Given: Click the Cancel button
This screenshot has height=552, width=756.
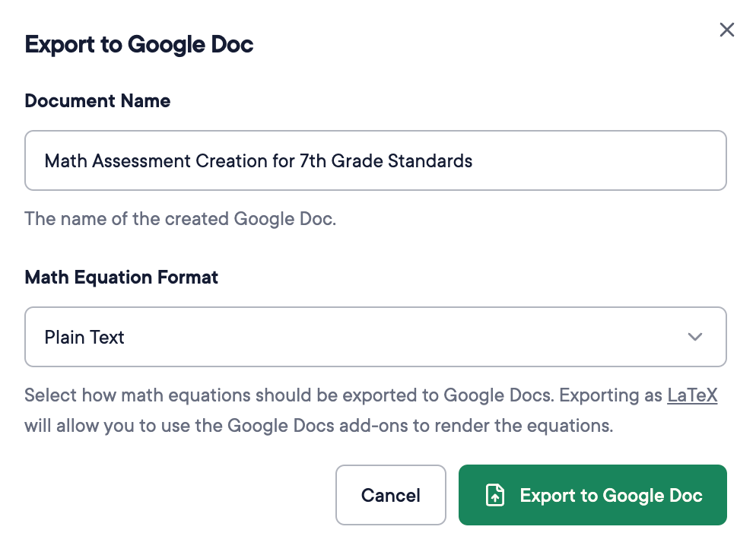Looking at the screenshot, I should tap(390, 495).
